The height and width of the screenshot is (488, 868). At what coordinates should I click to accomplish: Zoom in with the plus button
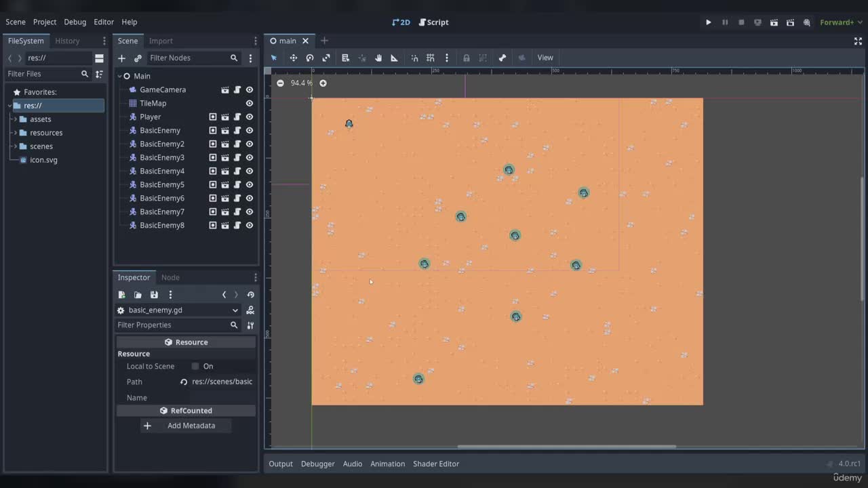[x=323, y=83]
